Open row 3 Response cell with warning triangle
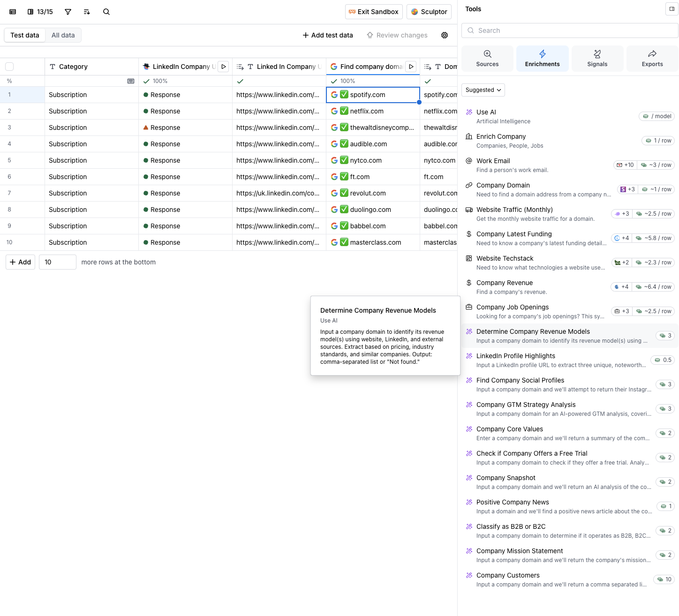This screenshot has height=616, width=679. 186,128
